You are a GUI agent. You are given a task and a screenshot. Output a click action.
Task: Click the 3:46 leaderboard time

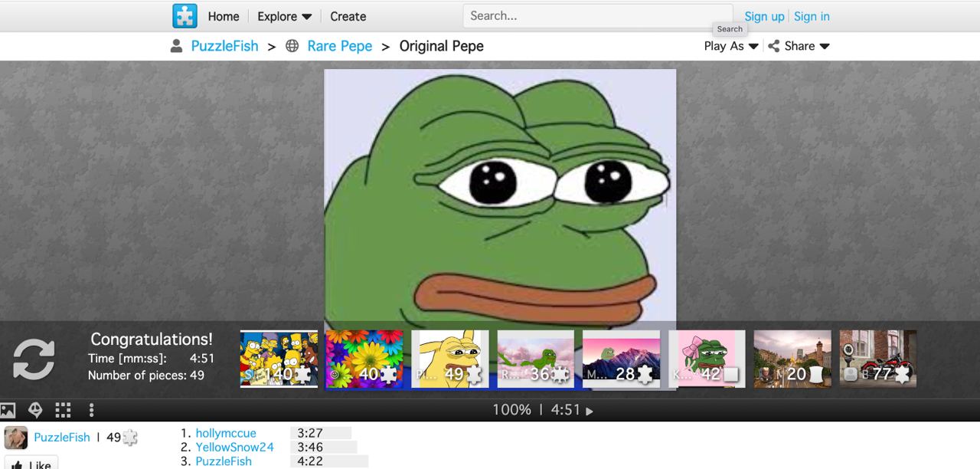point(310,447)
